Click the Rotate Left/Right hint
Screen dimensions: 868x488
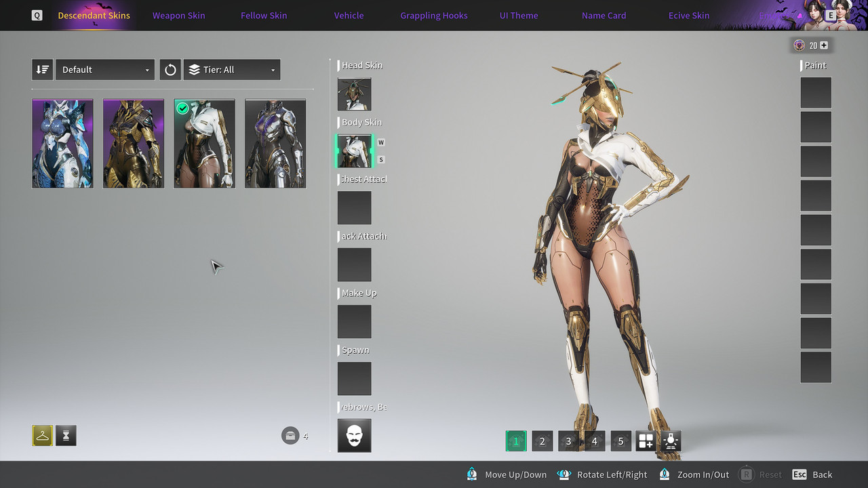click(602, 474)
